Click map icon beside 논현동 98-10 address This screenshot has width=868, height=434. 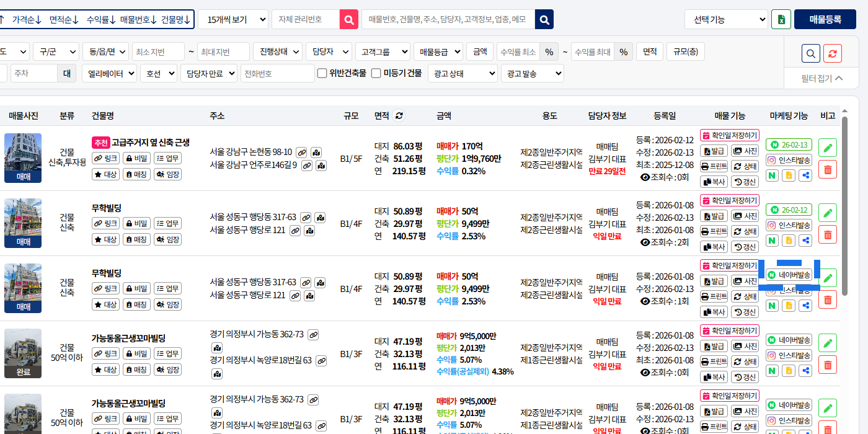317,153
